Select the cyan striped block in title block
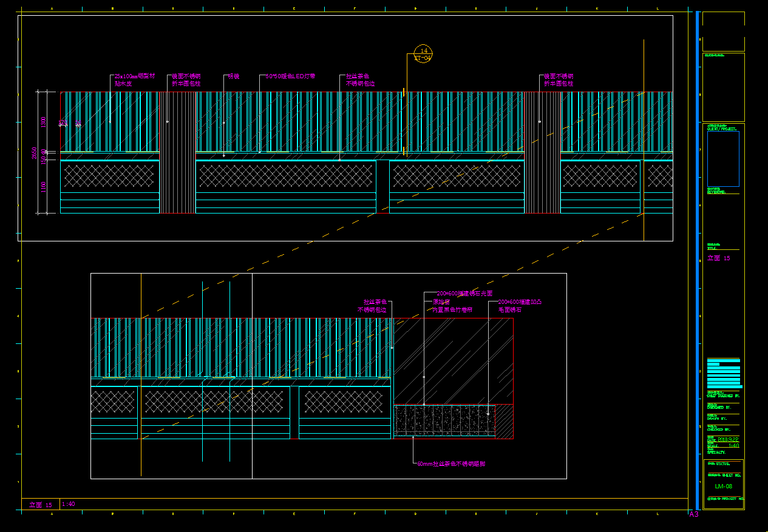 click(723, 373)
